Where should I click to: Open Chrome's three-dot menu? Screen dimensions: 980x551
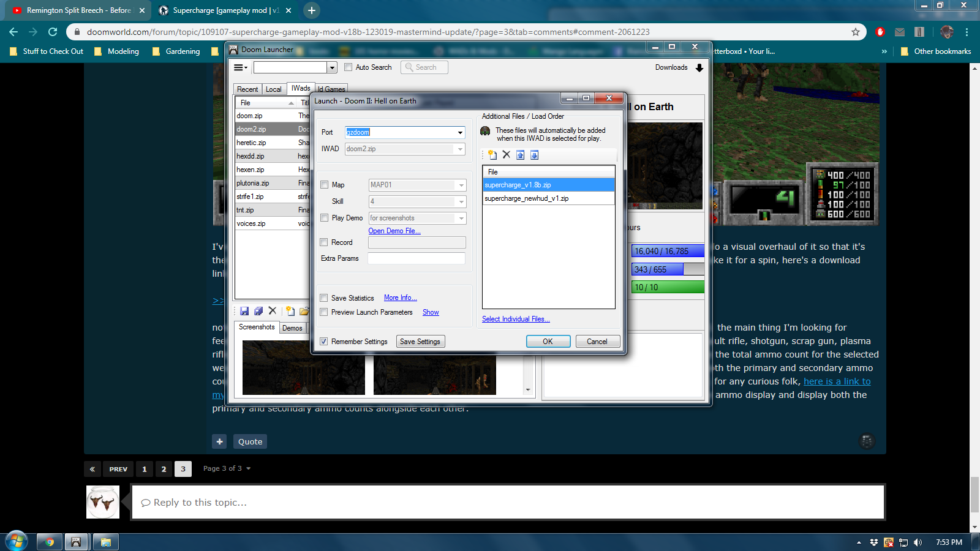click(x=967, y=32)
